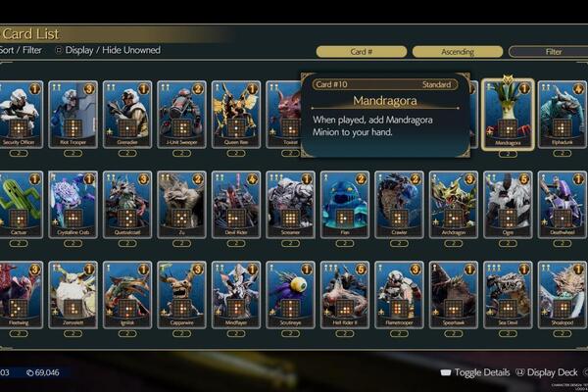Click the Ogre card

point(508,205)
